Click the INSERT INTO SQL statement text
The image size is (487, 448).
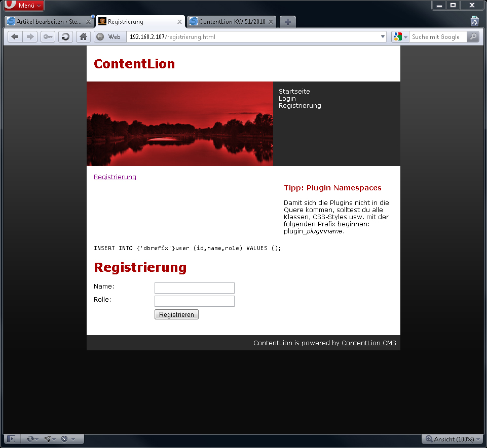(x=188, y=248)
